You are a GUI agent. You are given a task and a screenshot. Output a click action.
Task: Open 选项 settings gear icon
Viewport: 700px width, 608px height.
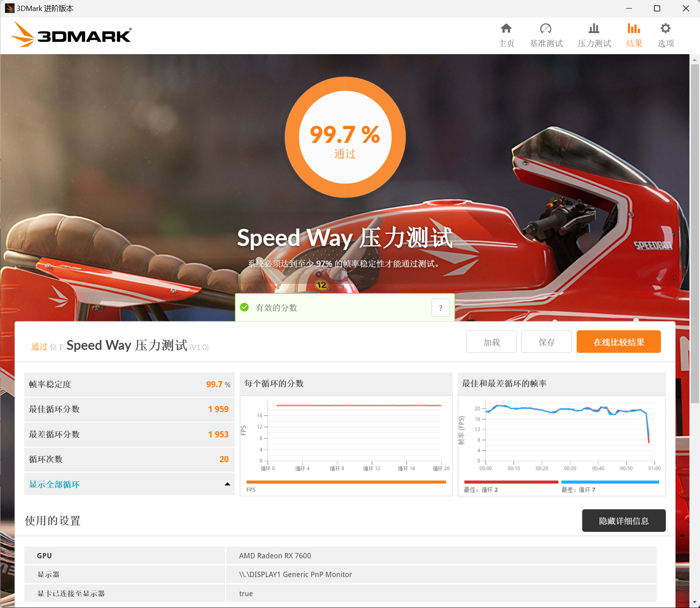tap(665, 29)
